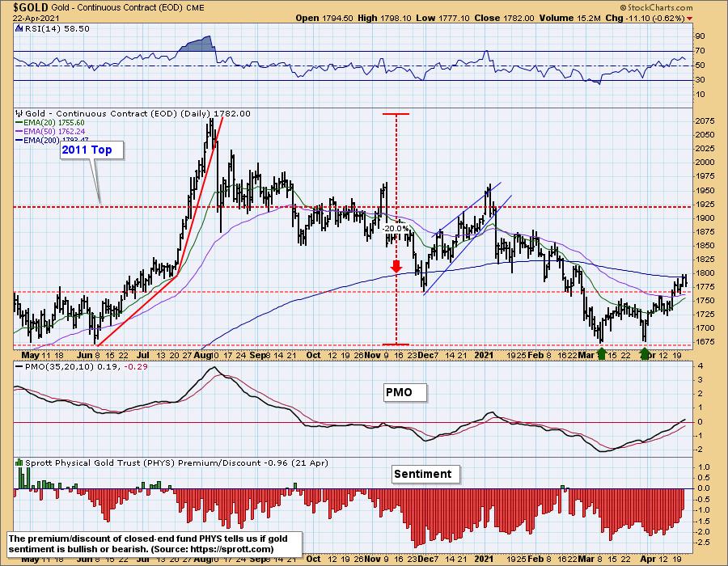Click the Sprott Physical Gold Trust (PHYS) Premium/Discount label
728x566 pixels.
(x=176, y=463)
